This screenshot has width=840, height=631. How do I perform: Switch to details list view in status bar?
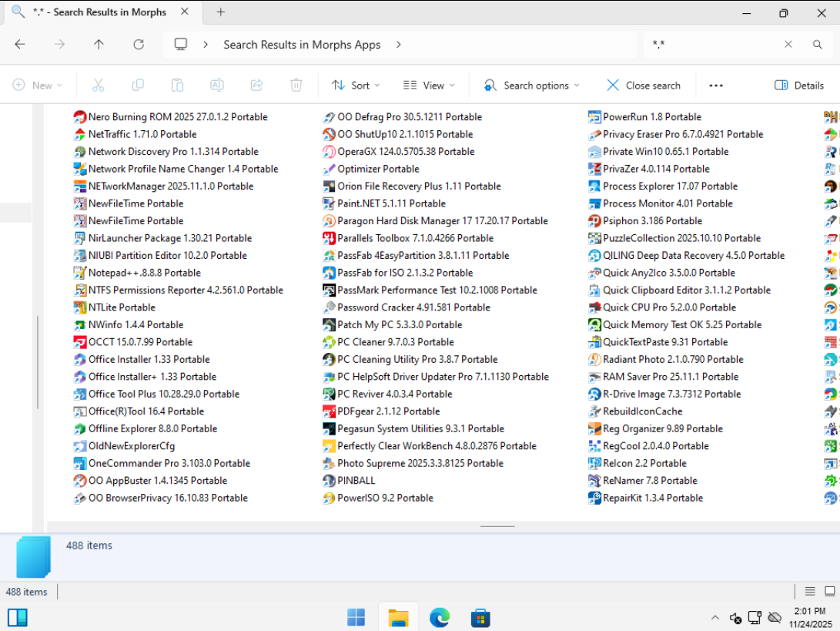pos(810,592)
